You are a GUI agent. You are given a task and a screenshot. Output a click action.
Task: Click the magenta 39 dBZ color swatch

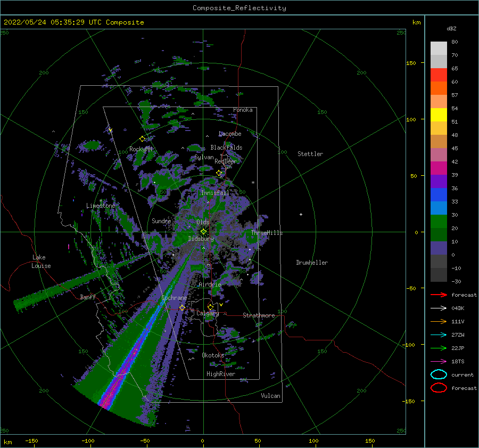pos(439,168)
